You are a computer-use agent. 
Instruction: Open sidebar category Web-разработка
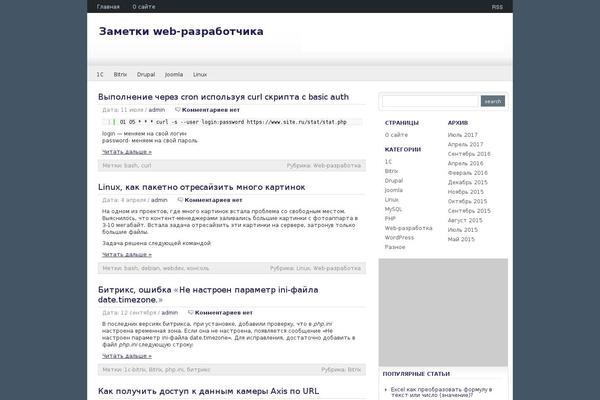coord(408,228)
